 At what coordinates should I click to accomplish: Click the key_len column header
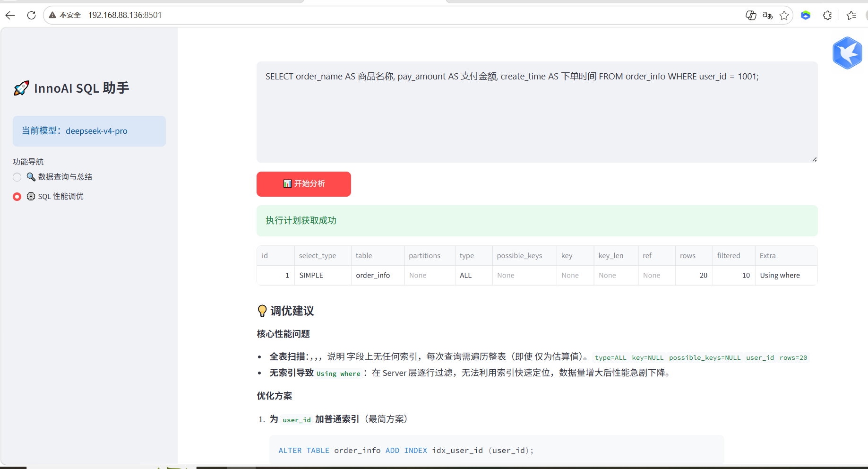tap(616, 256)
